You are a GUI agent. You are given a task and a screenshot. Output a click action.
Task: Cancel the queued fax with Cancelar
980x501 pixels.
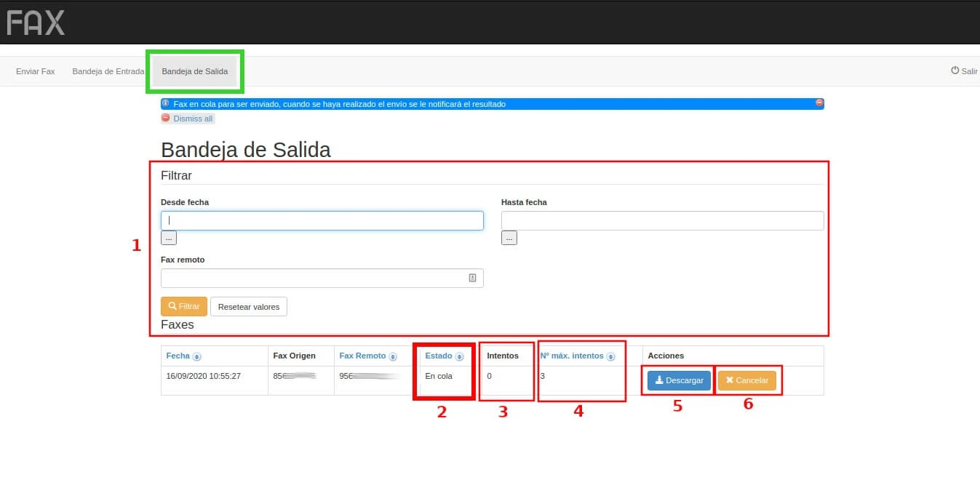746,380
